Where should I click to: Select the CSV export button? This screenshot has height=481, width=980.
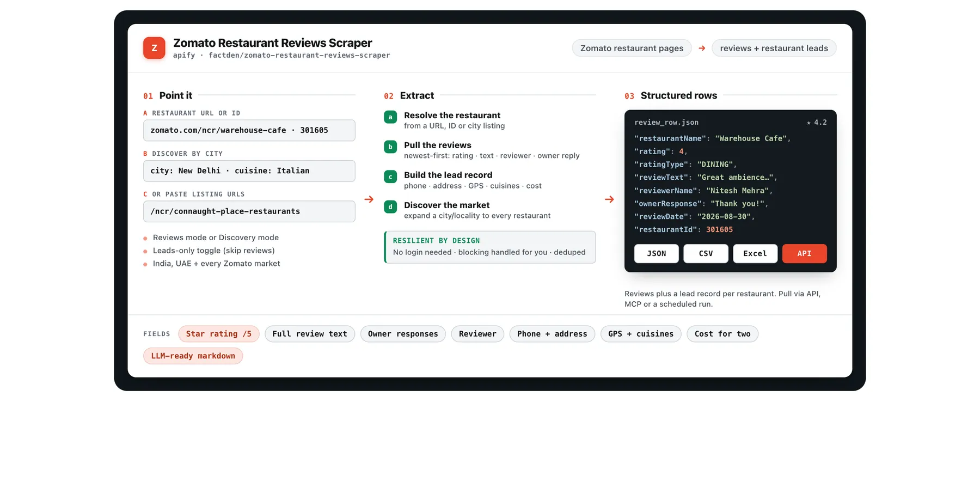click(x=706, y=254)
